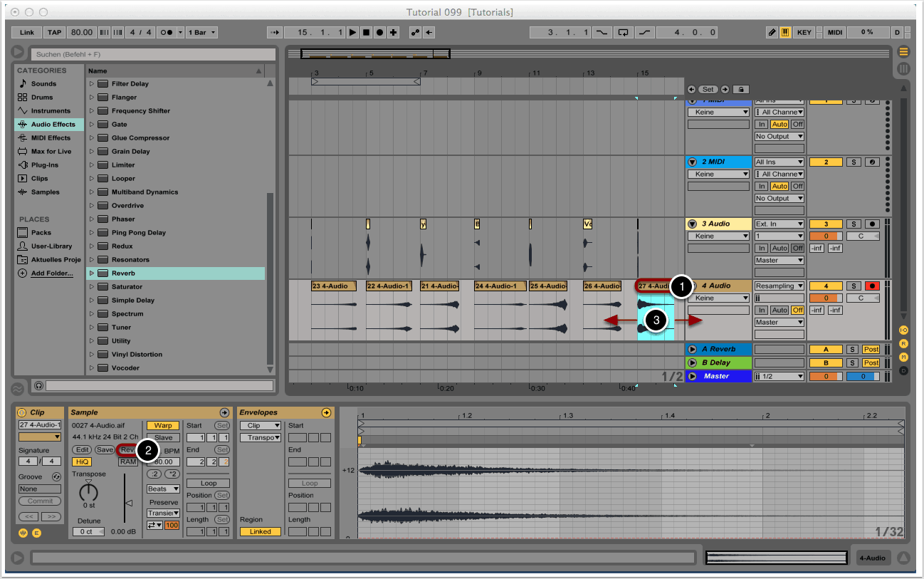Toggle the arrangement Loop switch icon

(624, 33)
